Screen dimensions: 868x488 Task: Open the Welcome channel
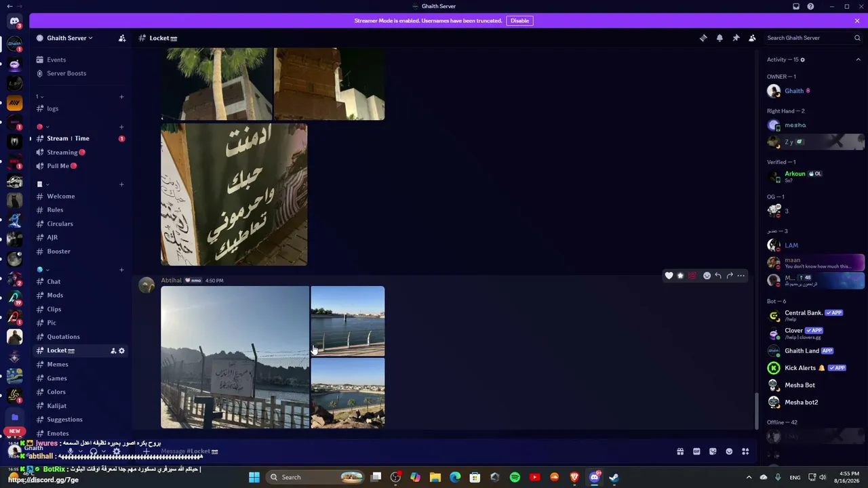[61, 196]
